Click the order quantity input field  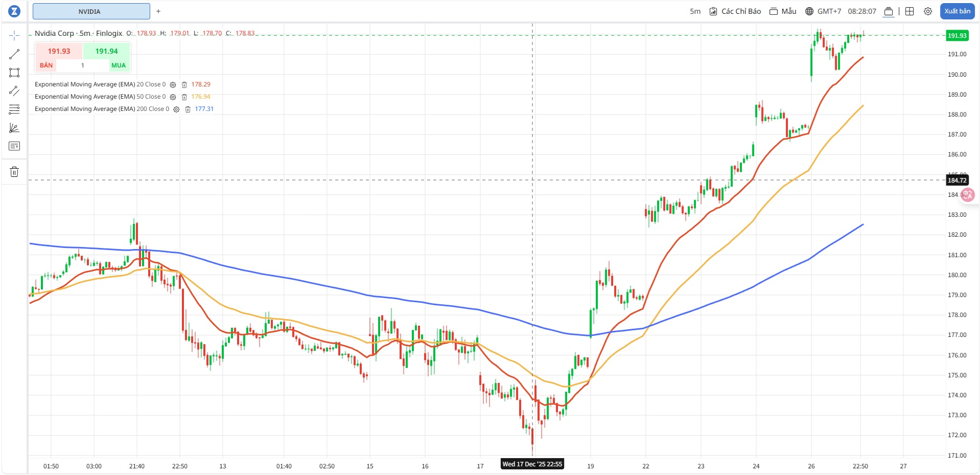83,65
